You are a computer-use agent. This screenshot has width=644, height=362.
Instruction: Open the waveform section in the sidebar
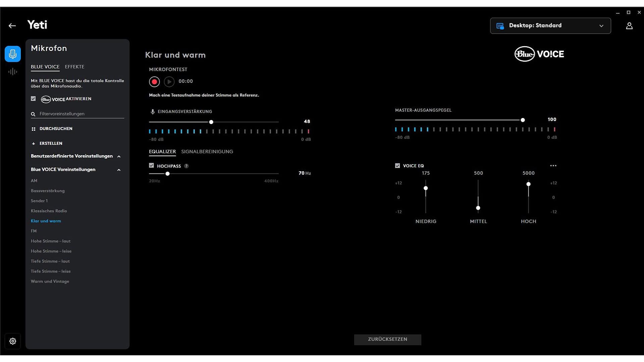pos(13,71)
